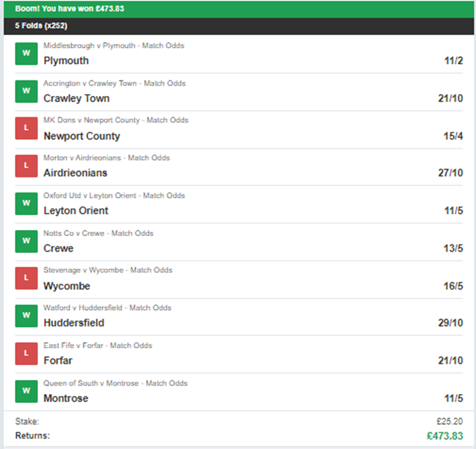Open Queen of South v Montrose match line
Image resolution: width=476 pixels, height=449 pixels.
115,383
